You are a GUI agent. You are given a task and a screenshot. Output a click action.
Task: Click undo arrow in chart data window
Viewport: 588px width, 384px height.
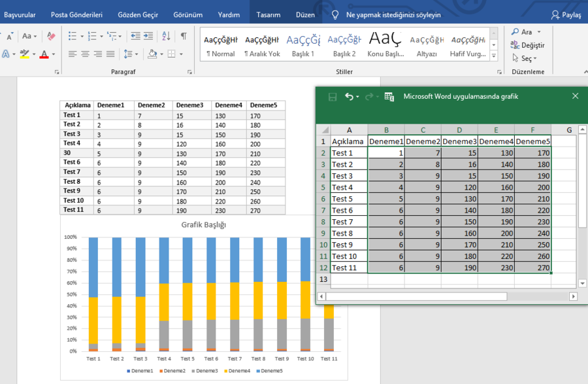tap(349, 97)
